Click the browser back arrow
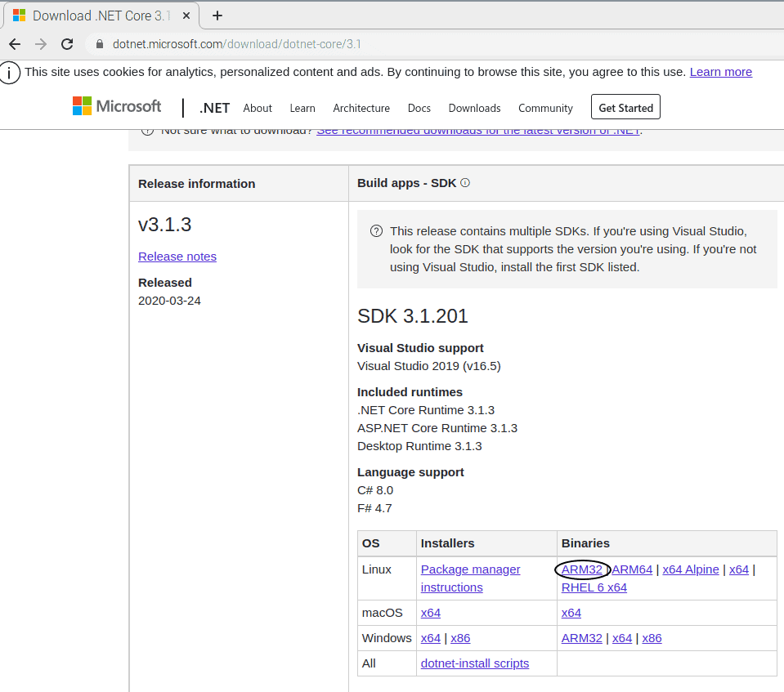The image size is (784, 692). [15, 44]
